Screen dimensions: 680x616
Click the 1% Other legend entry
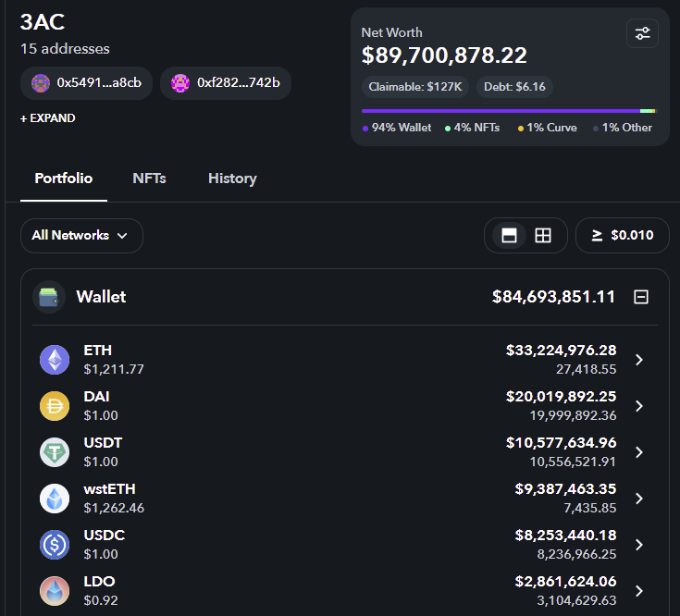623,128
